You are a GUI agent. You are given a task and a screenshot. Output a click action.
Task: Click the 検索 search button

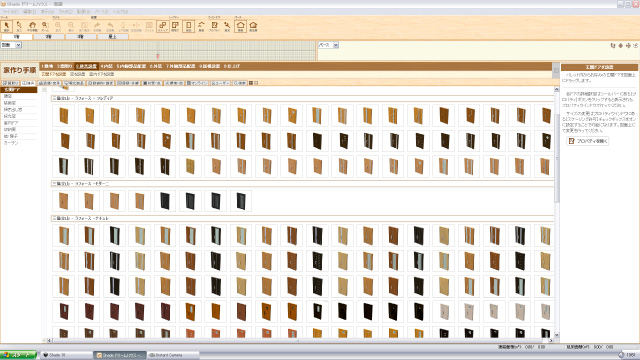(240, 83)
